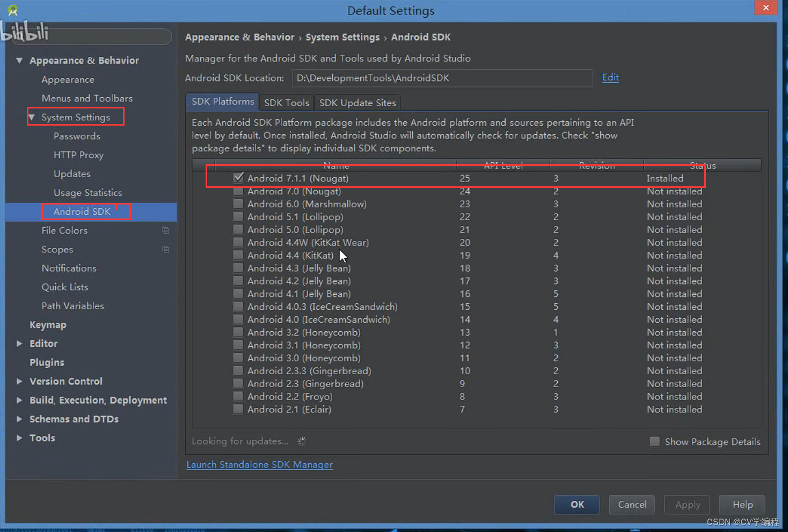Click the API Level column header

(503, 165)
